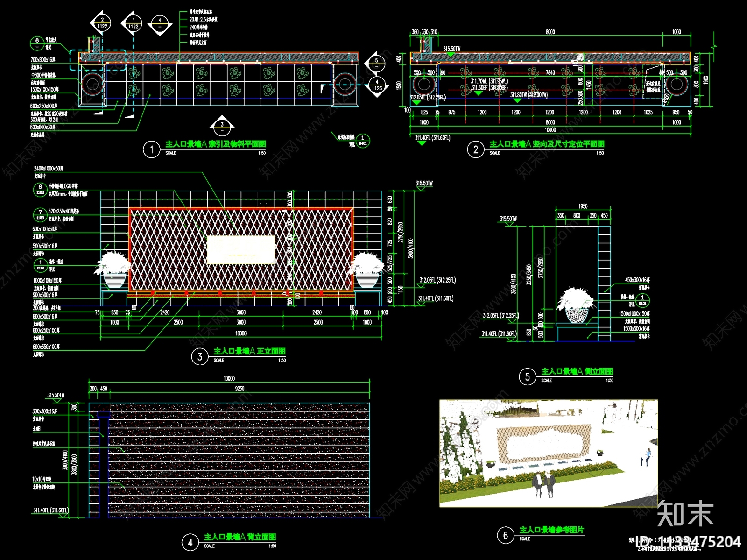Select the 2400x1000x50 note above front elevation
Screen dimensions: 747x560
[x=49, y=169]
